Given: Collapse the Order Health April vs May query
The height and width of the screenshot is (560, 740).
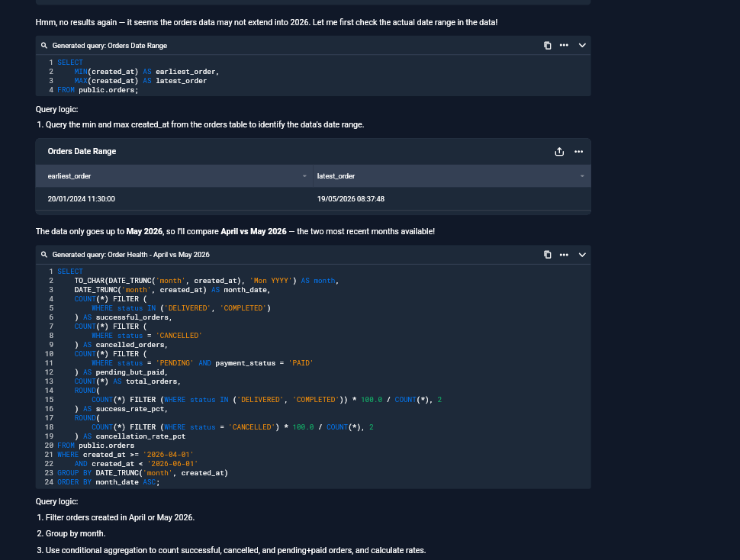Looking at the screenshot, I should pos(582,254).
